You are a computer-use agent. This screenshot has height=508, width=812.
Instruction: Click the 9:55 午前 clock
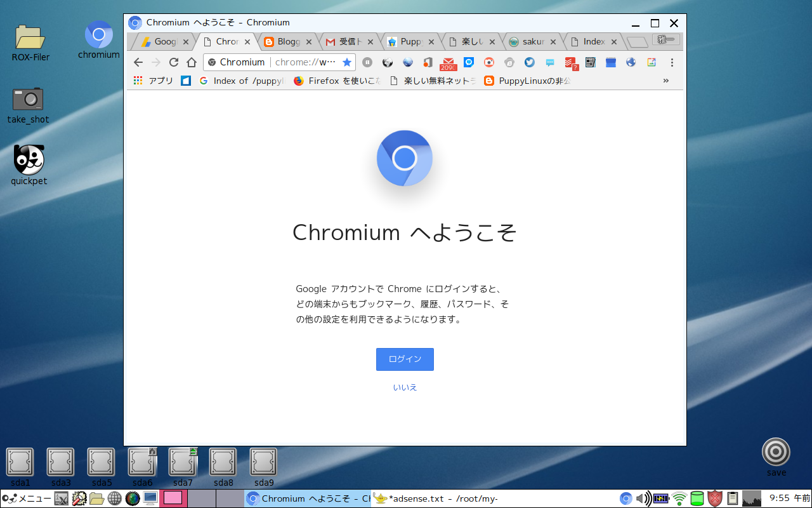pyautogui.click(x=789, y=498)
